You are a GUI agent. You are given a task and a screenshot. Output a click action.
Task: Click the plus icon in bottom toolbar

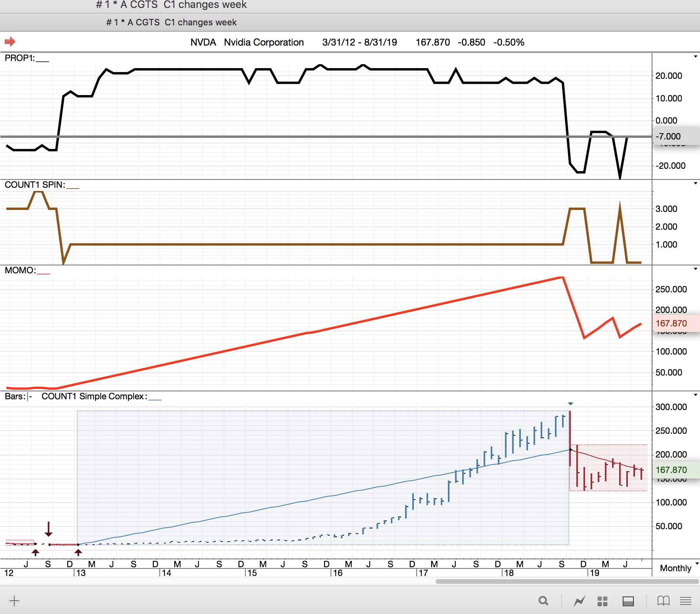tap(14, 601)
